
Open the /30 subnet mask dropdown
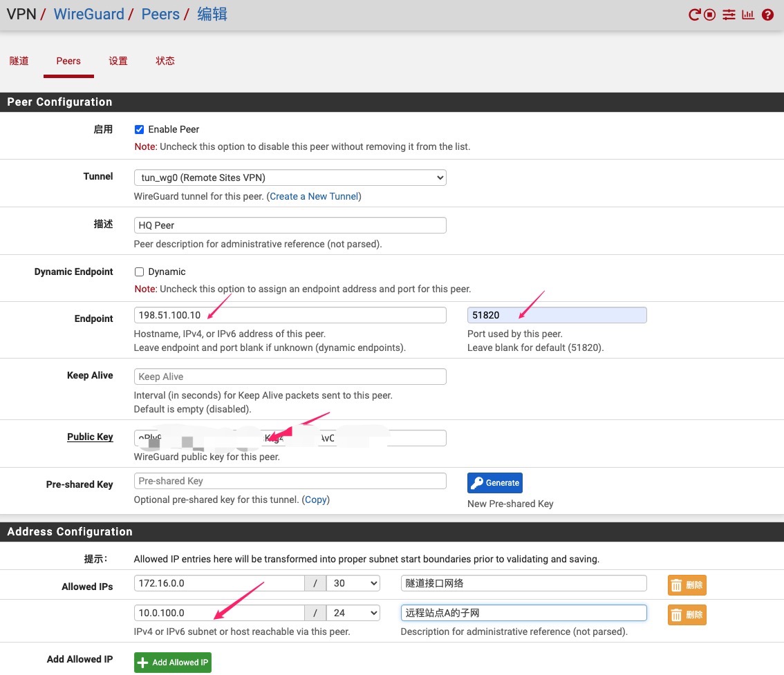353,583
